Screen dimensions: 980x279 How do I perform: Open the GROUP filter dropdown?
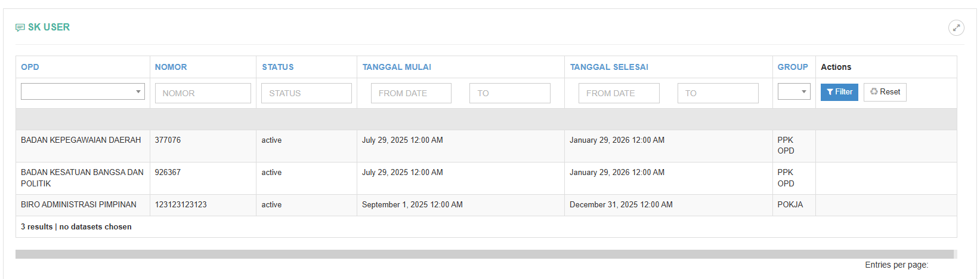click(x=793, y=91)
